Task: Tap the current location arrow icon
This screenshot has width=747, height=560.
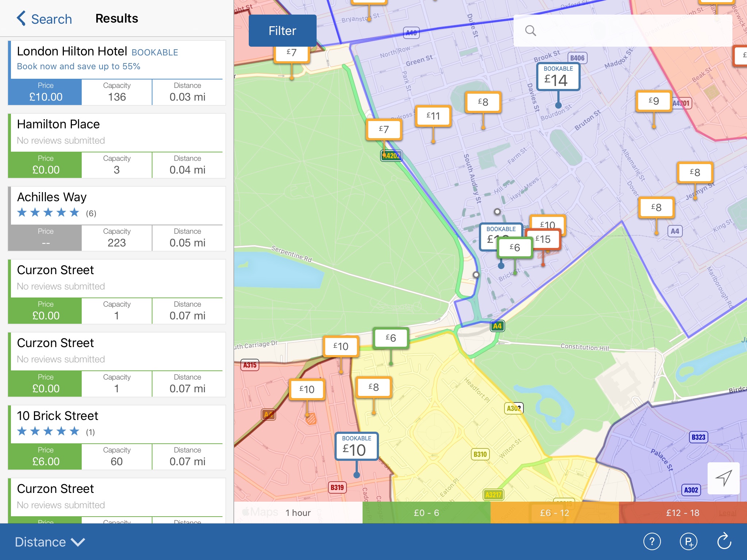Action: [x=723, y=478]
